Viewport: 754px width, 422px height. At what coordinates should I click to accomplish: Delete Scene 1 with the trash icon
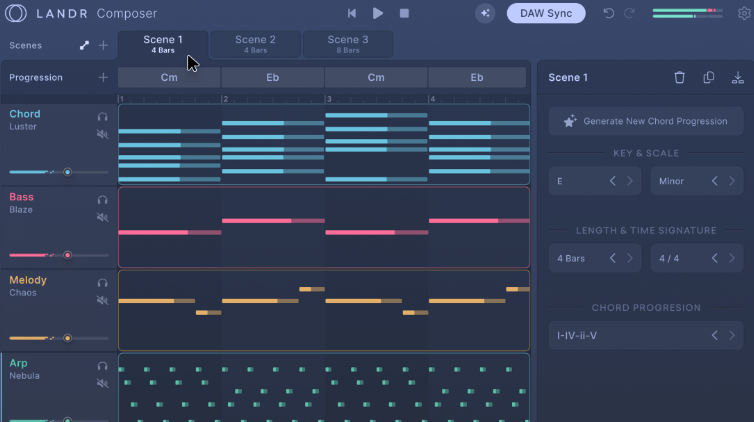[679, 77]
